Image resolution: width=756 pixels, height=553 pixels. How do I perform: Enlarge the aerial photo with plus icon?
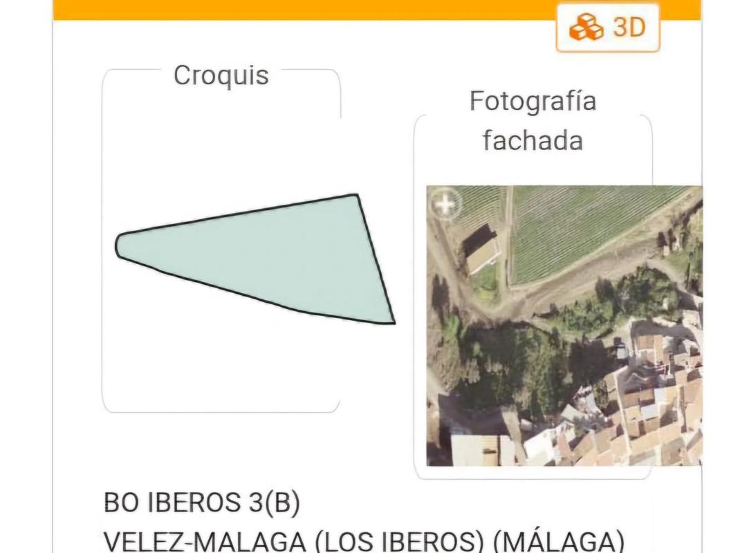coord(445,204)
